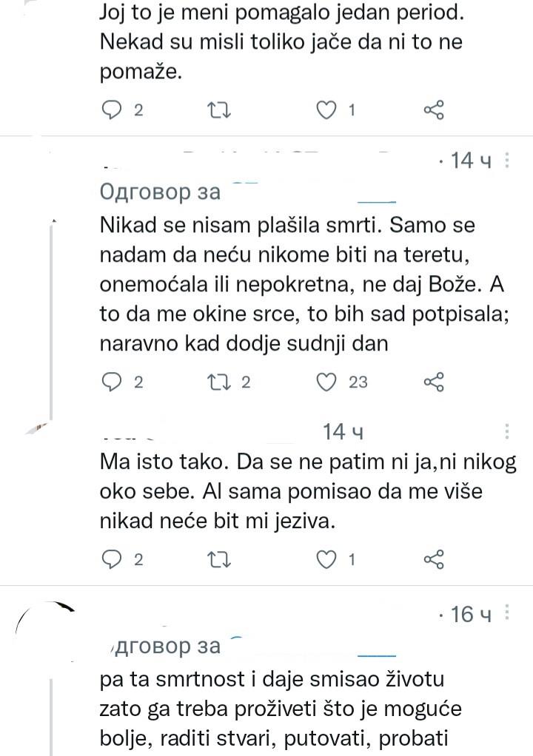
Task: Open three-dot menu on the 14 ч reply
Action: pos(506,161)
